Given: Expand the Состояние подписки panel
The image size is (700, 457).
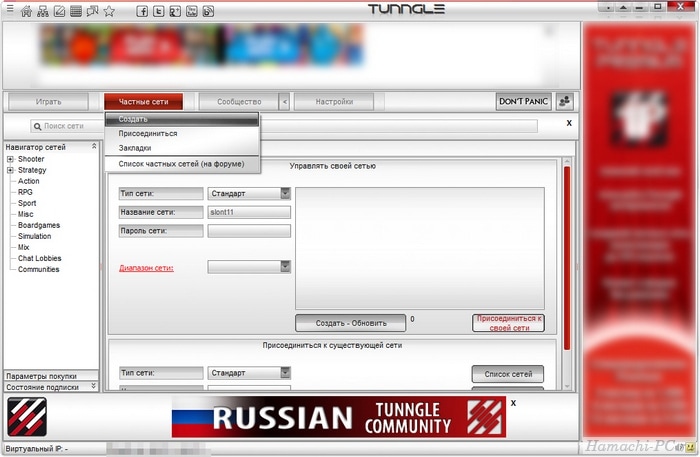Looking at the screenshot, I should point(94,386).
